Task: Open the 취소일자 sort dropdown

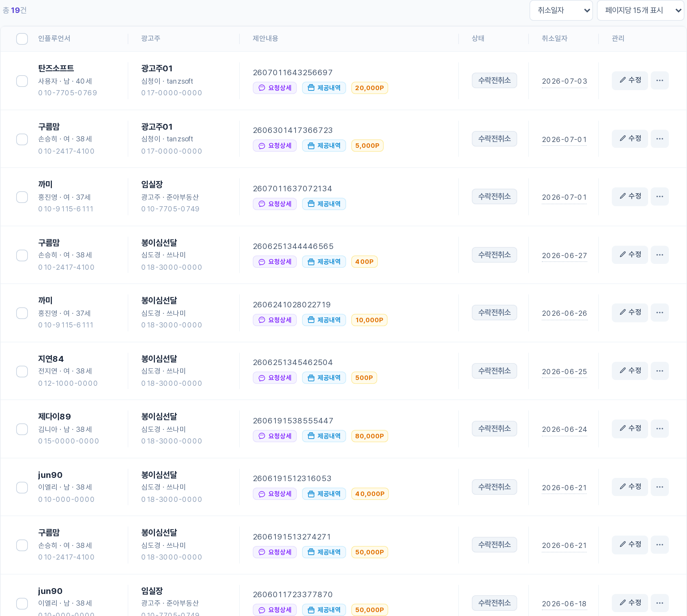Action: click(561, 10)
